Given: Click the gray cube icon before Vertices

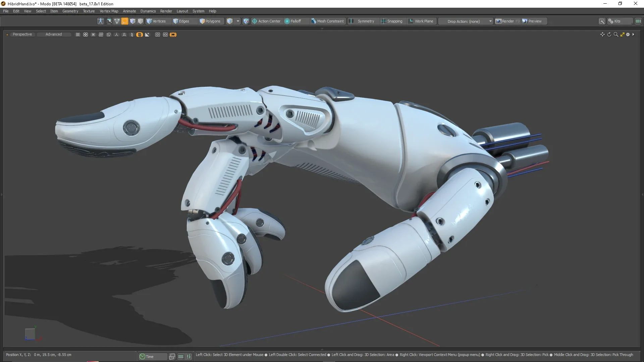Looking at the screenshot, I should (x=140, y=21).
